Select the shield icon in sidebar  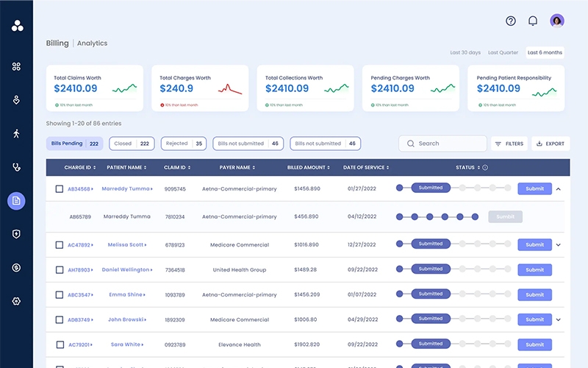click(x=16, y=234)
